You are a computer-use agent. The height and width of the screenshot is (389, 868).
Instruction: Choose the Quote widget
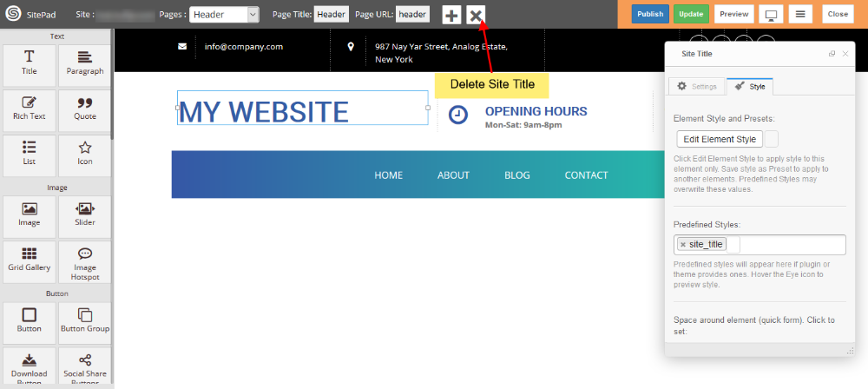[84, 109]
